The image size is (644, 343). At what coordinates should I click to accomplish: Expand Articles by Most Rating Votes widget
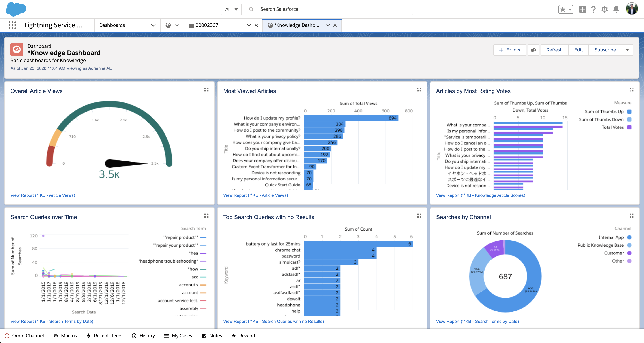tap(631, 90)
